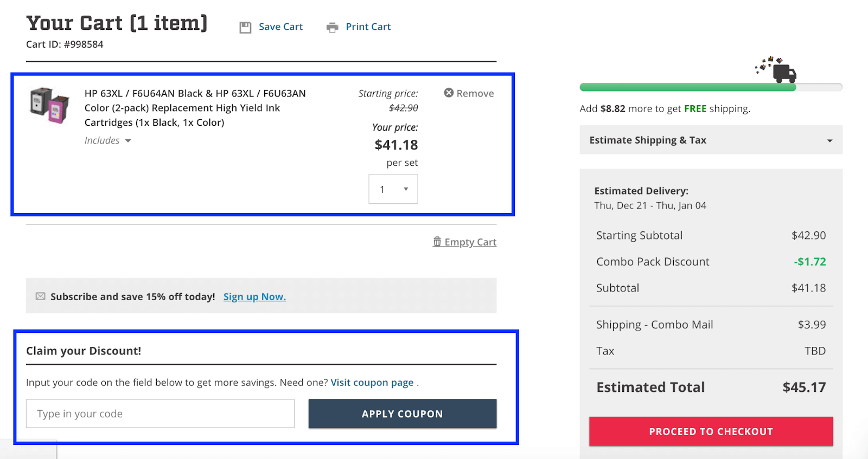This screenshot has width=868, height=459.
Task: Remove the HP 63XL item from the cart
Action: (468, 93)
